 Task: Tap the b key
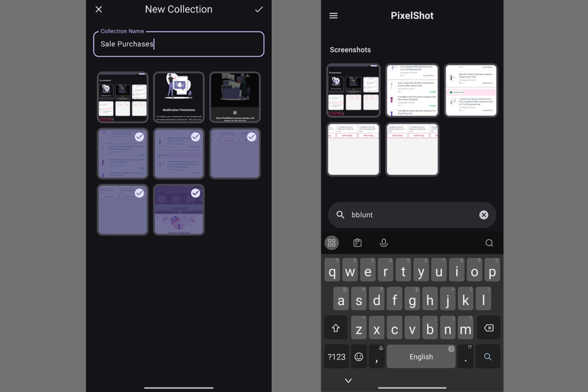(430, 328)
